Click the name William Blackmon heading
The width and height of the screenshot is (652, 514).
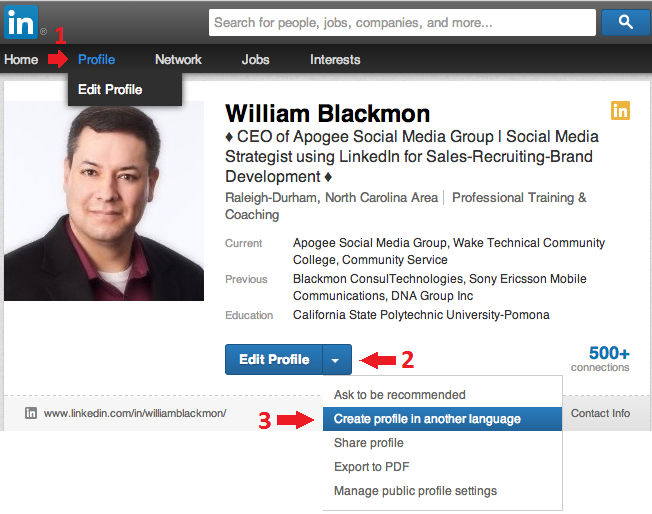pyautogui.click(x=327, y=114)
